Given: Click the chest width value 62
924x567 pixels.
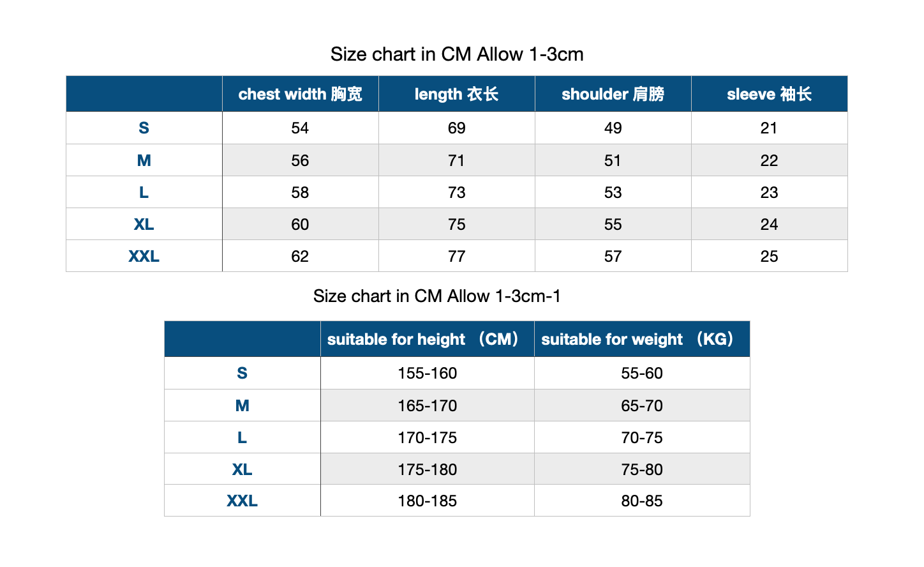Looking at the screenshot, I should click(x=301, y=256).
